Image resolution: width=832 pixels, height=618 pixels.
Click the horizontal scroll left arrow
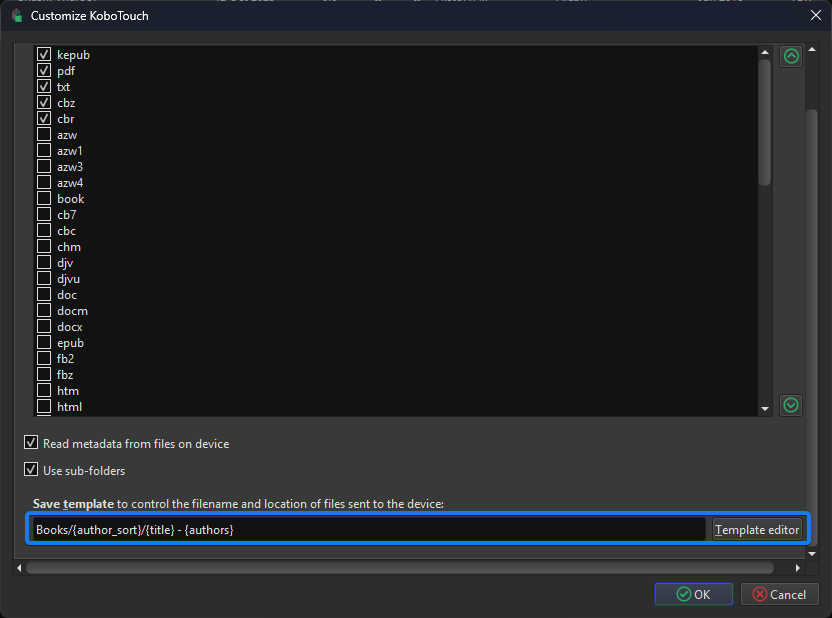tap(19, 568)
